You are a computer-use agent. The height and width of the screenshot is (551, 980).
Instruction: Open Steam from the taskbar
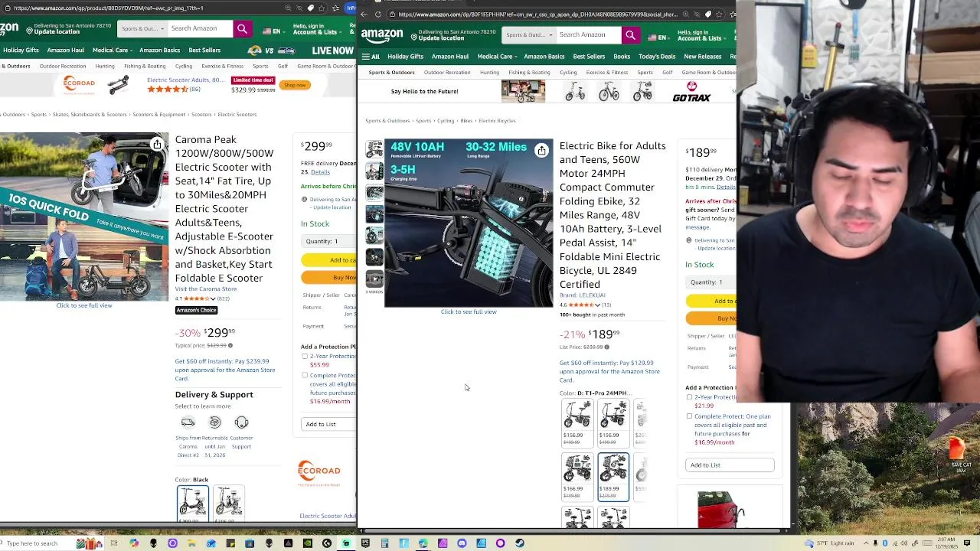tap(520, 543)
